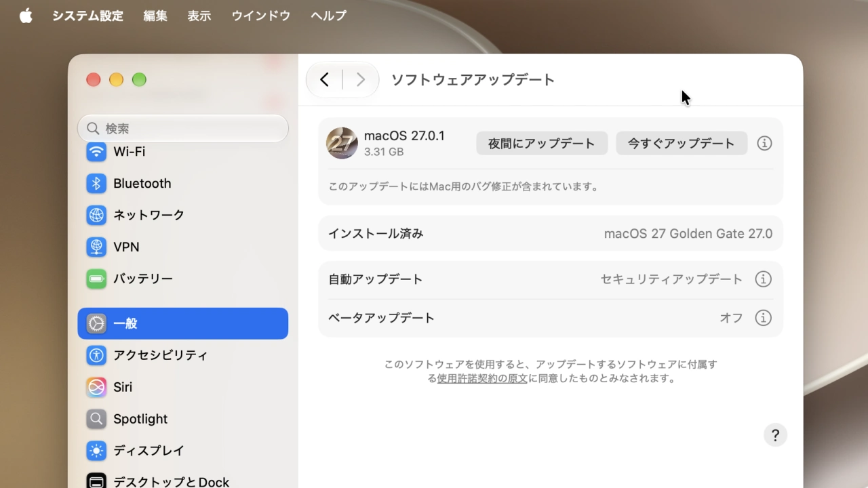Click the オフ value for ベータアップデート
The height and width of the screenshot is (488, 868).
click(x=731, y=318)
